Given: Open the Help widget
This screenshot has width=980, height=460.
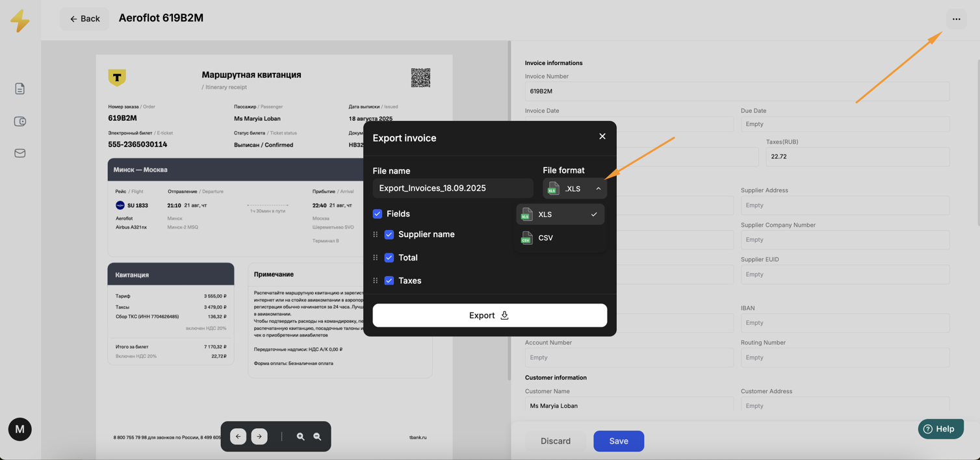Looking at the screenshot, I should (940, 429).
